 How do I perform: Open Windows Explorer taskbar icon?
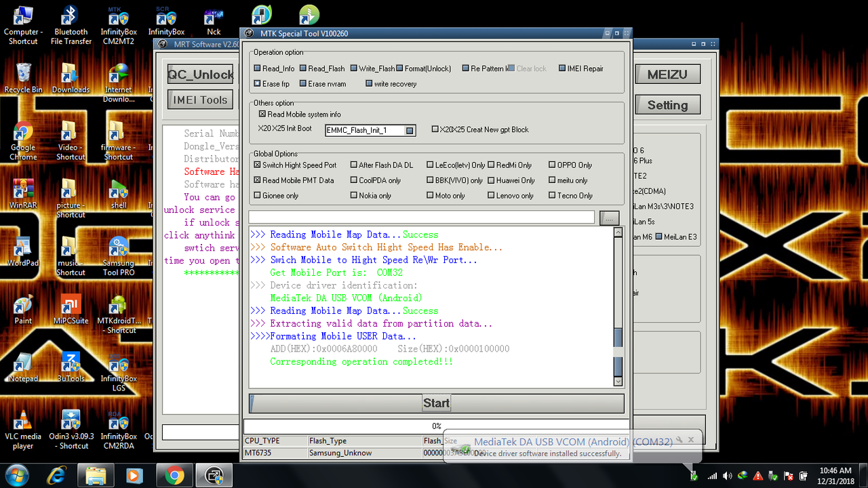pos(96,476)
